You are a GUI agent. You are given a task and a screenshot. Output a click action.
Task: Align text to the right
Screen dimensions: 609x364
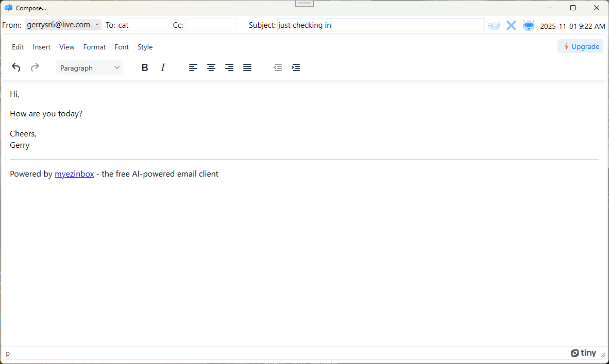pyautogui.click(x=229, y=67)
